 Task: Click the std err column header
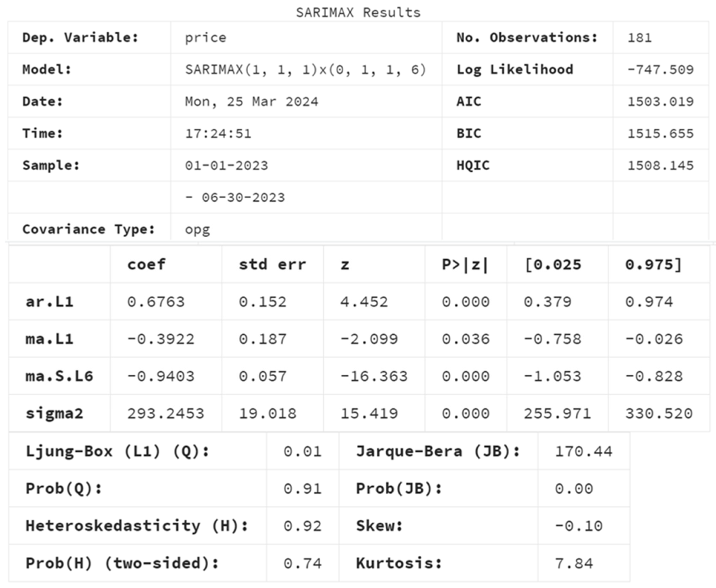click(x=272, y=265)
